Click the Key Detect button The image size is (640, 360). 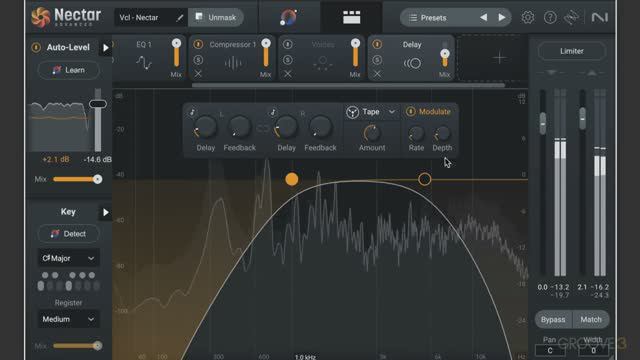(x=69, y=234)
